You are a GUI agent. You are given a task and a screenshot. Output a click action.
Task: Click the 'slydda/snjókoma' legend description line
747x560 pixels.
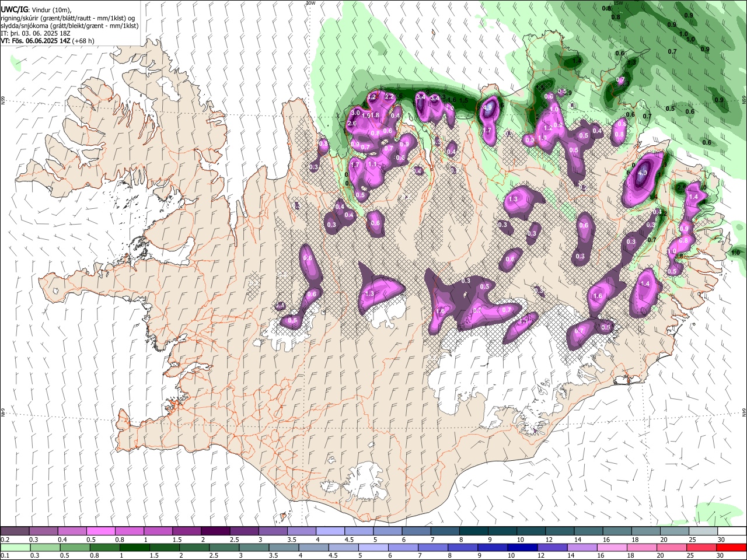(69, 26)
